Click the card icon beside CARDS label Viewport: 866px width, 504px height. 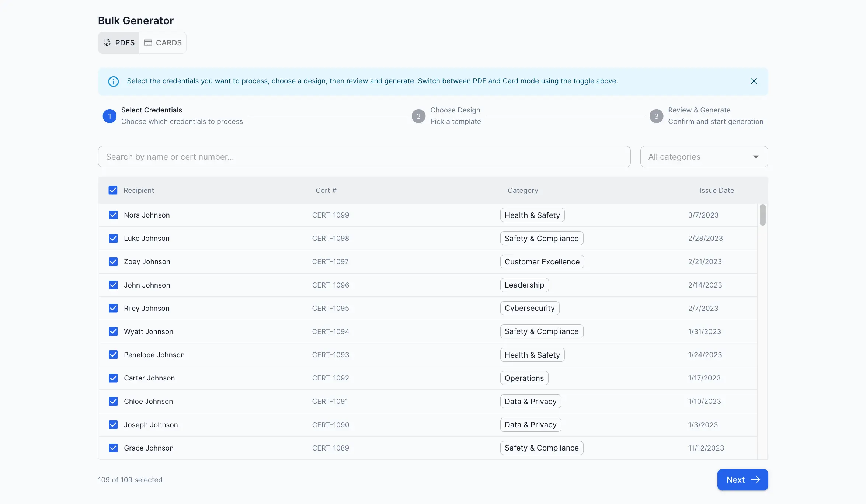[148, 42]
